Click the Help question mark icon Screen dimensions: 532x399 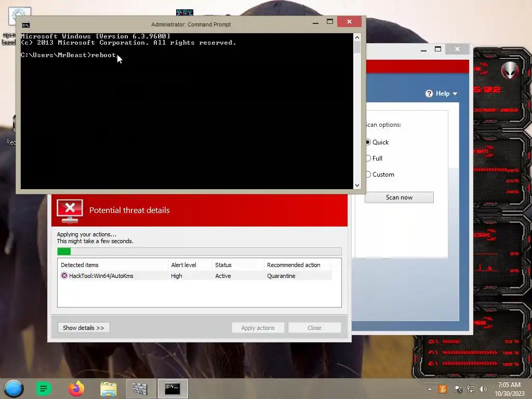[x=429, y=94]
